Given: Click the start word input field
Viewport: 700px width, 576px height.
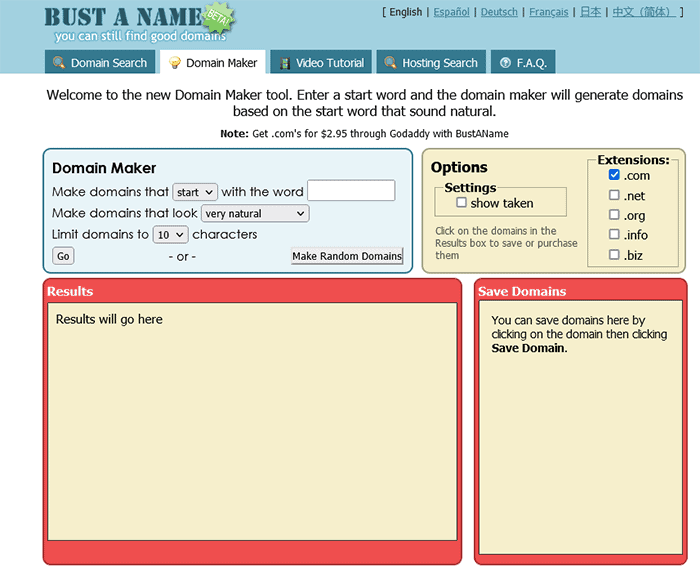Looking at the screenshot, I should [x=351, y=191].
